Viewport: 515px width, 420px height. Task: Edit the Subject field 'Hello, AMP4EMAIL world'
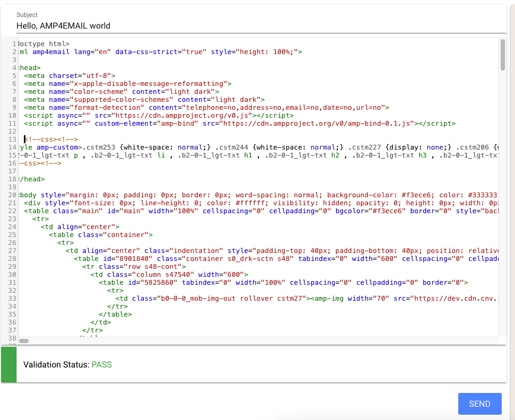tap(261, 26)
